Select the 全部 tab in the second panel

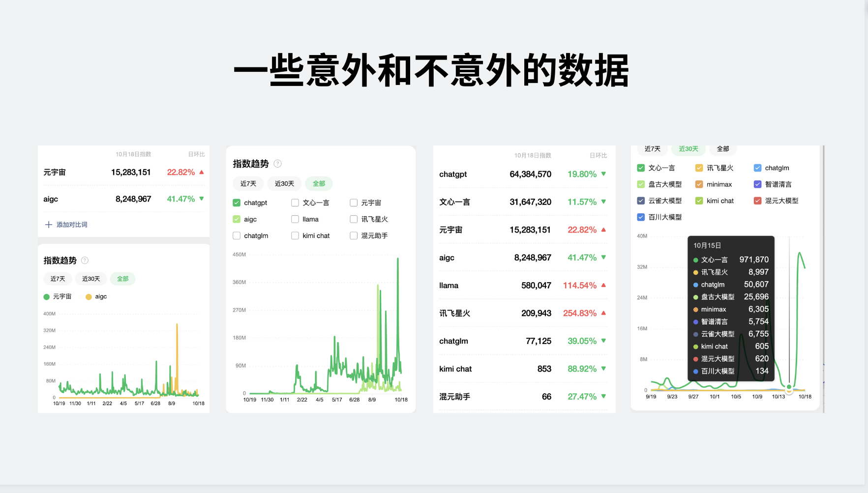pos(319,183)
